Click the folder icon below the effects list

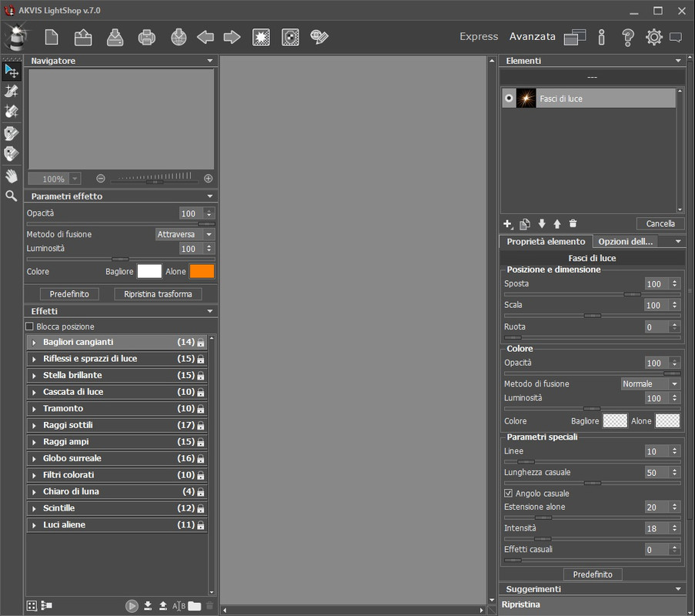tap(195, 606)
